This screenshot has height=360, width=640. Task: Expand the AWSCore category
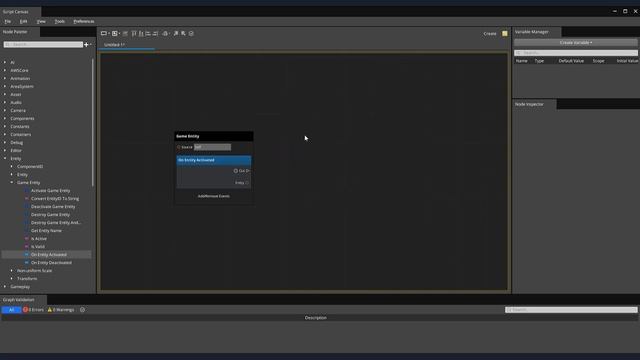click(x=5, y=70)
